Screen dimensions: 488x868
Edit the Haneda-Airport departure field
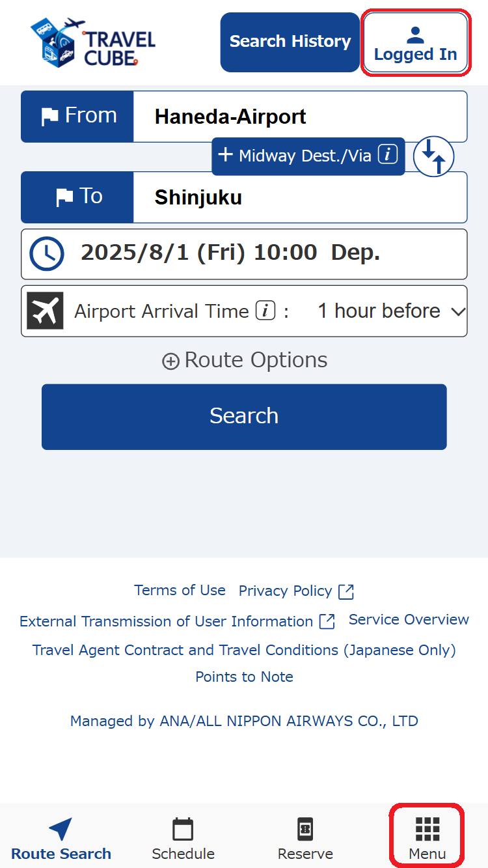[299, 117]
